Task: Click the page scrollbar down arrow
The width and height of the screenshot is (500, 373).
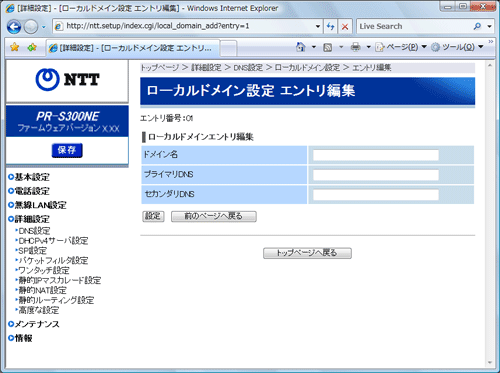Action: point(490,362)
